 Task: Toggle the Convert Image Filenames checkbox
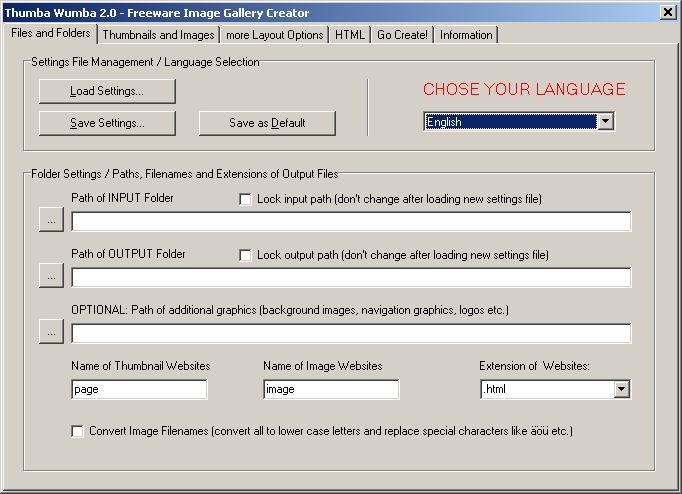[x=77, y=431]
